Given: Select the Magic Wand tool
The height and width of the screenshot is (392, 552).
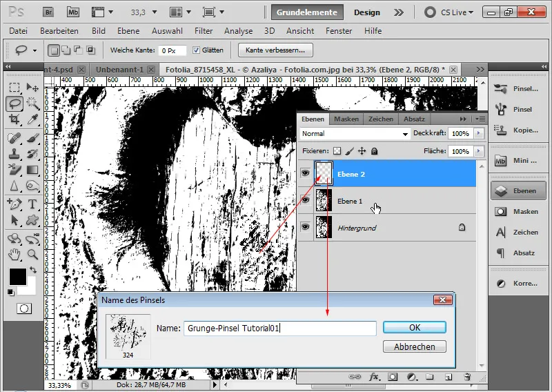Looking at the screenshot, I should [32, 104].
